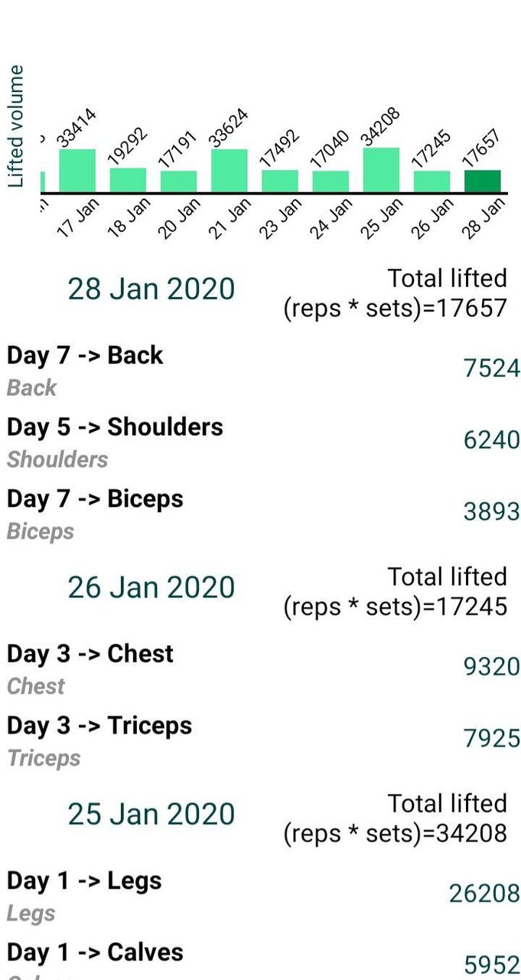Open the 25 Jan 2020 date header
Image resolution: width=521 pixels, height=980 pixels.
click(x=150, y=814)
